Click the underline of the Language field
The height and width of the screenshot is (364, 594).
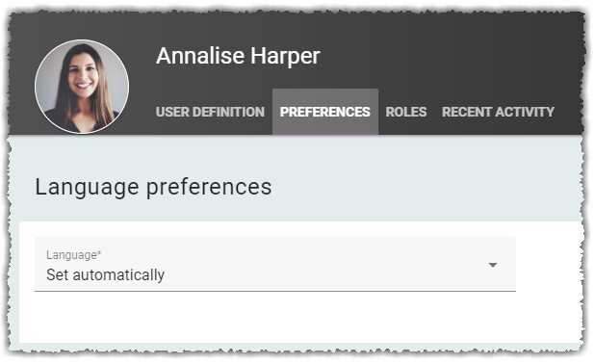pos(275,291)
